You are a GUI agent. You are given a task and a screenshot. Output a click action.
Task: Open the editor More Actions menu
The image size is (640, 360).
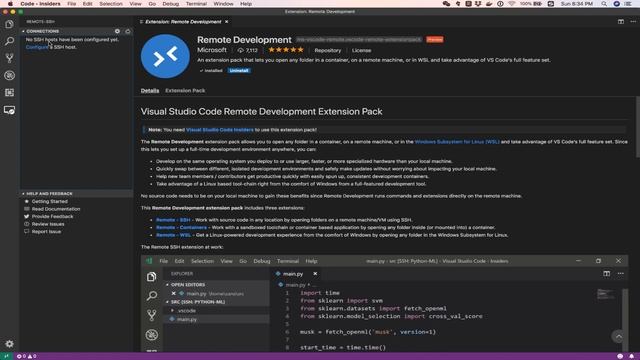click(x=633, y=22)
